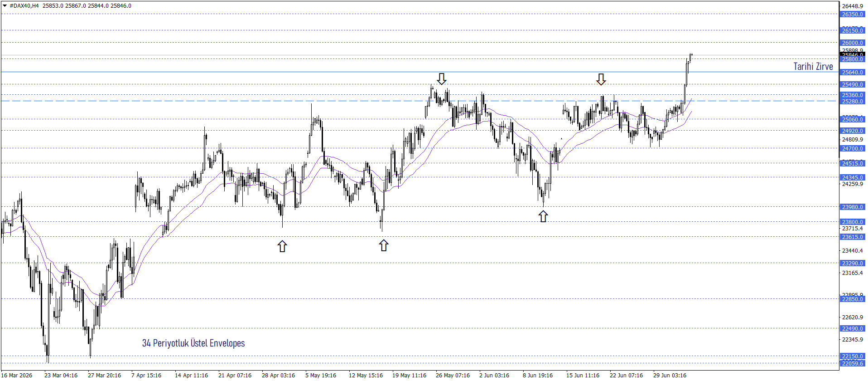Click the 26448.9 value on price scale
Screen dimensions: 868x381
pyautogui.click(x=853, y=6)
